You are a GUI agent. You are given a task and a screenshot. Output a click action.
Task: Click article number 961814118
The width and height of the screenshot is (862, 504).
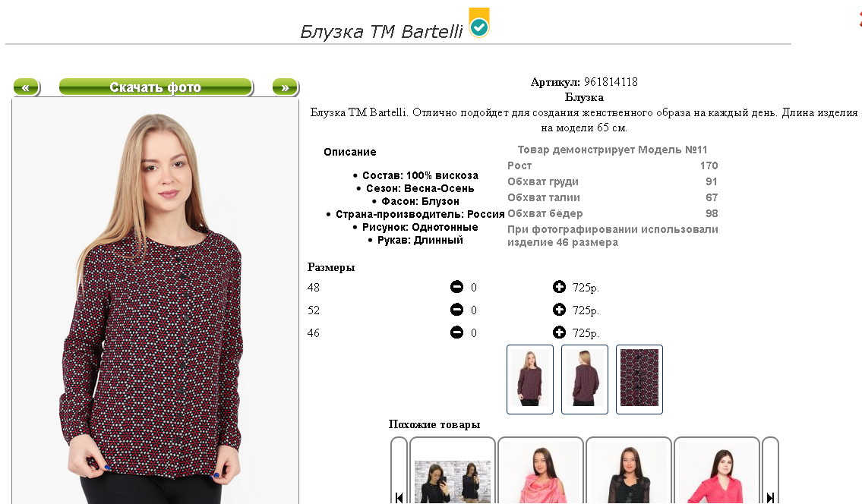click(611, 82)
